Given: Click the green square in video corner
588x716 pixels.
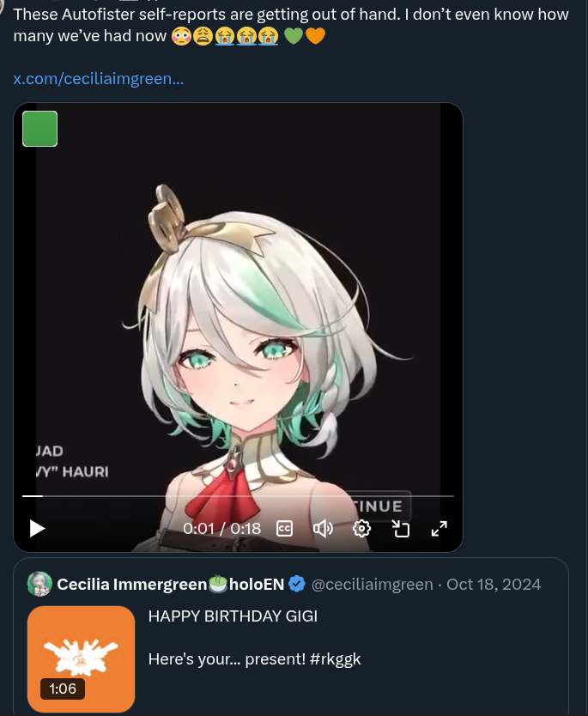Looking at the screenshot, I should pos(40,129).
